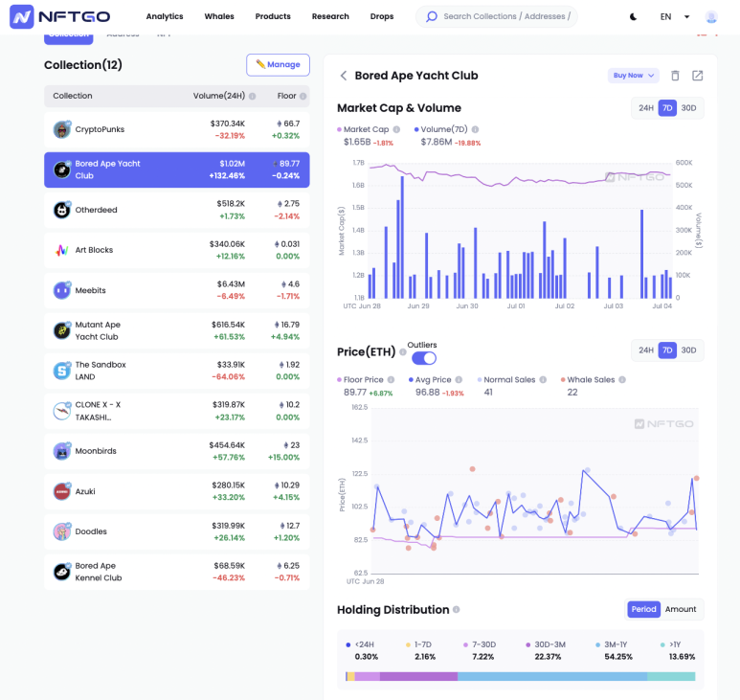Viewport: 740px width, 700px height.
Task: Click the Azuki avatar icon
Action: tap(62, 491)
